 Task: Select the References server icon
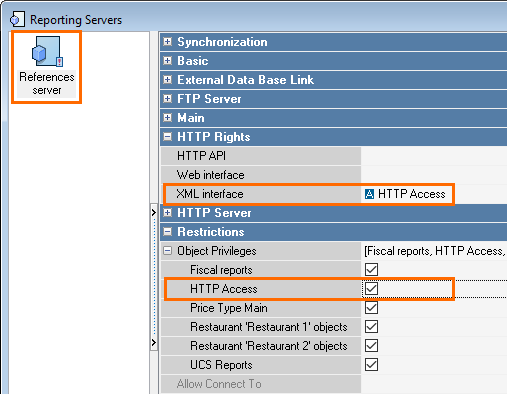click(47, 52)
